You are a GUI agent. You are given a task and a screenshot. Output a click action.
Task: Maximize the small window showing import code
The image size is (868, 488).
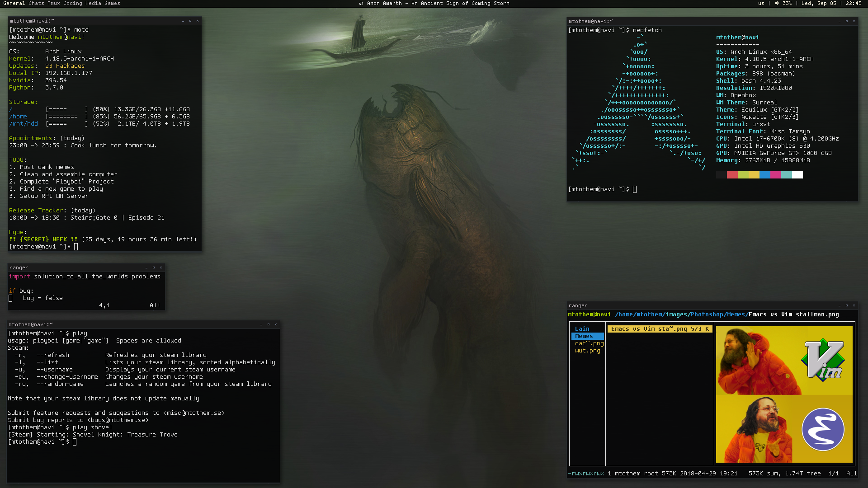click(154, 267)
